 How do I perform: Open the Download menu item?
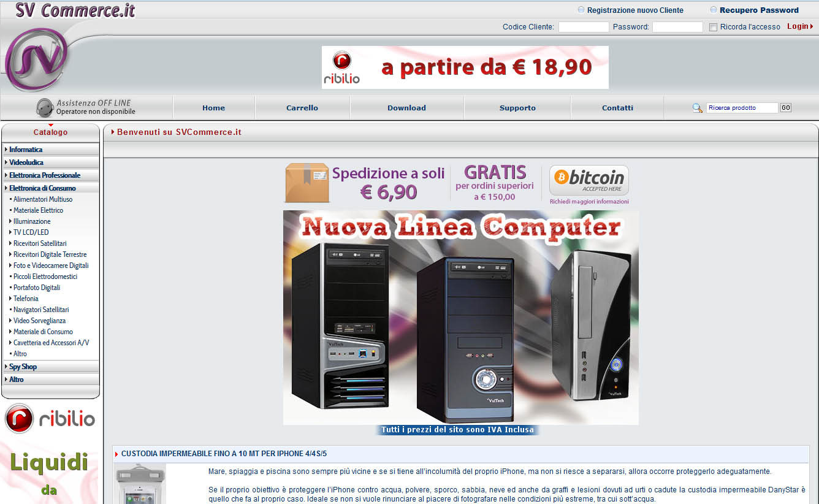coord(406,108)
